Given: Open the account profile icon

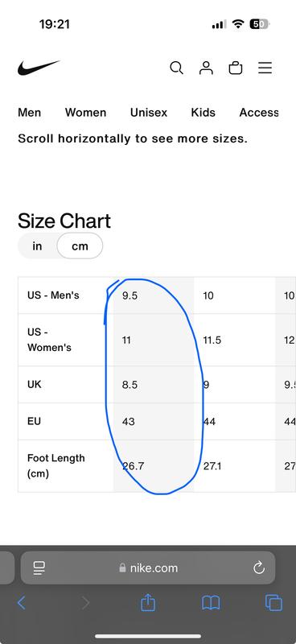Looking at the screenshot, I should (206, 68).
